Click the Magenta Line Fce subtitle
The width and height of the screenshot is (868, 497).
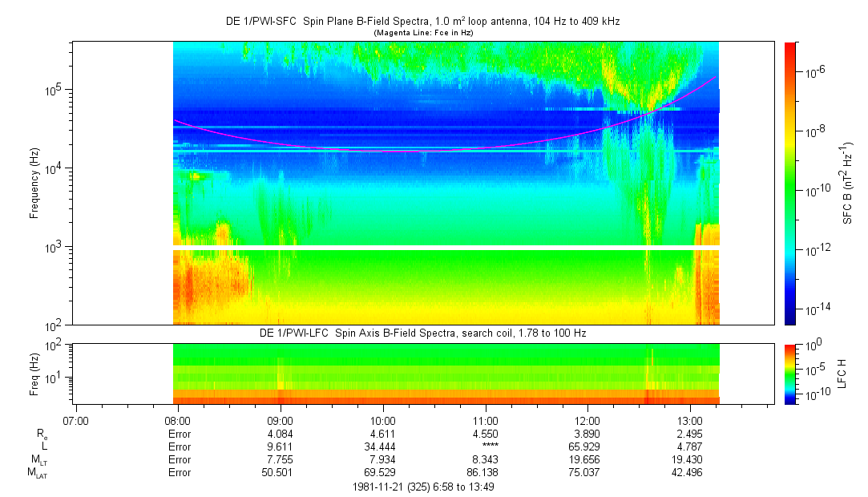pyautogui.click(x=423, y=33)
